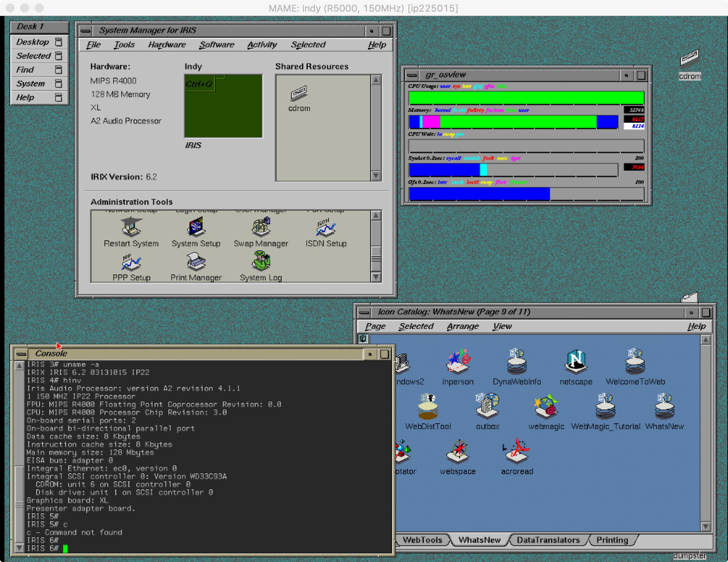Select the outbox icon
Image resolution: width=728 pixels, height=562 pixels.
coord(487,406)
